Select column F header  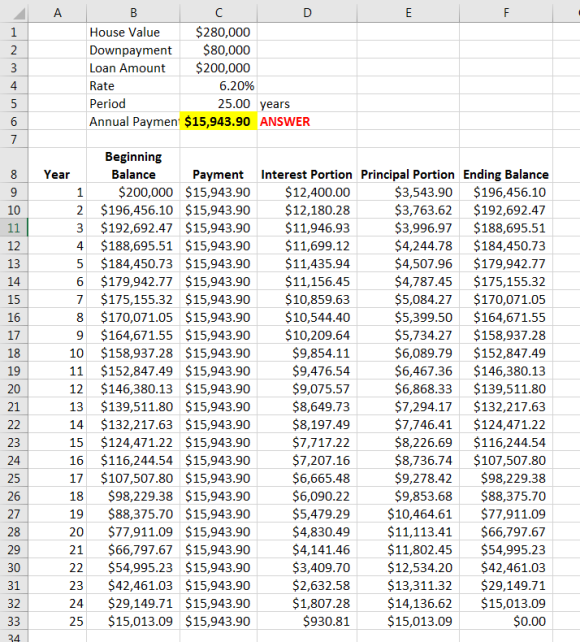506,13
